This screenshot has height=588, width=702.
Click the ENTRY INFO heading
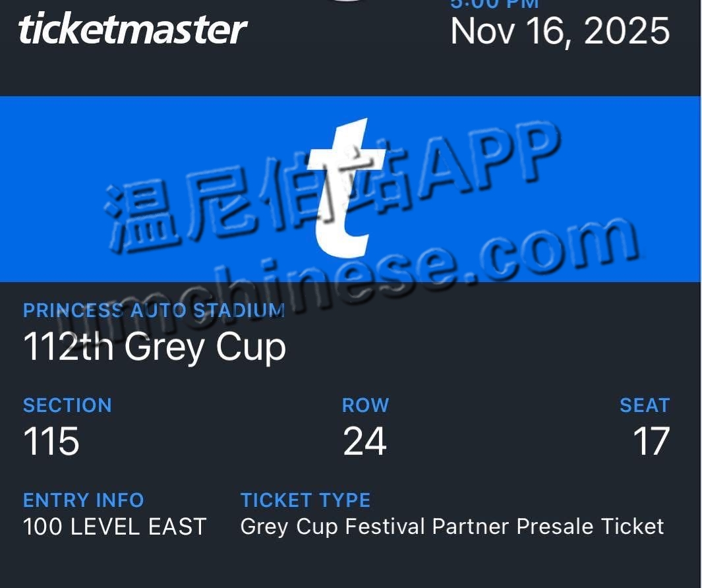pos(83,500)
